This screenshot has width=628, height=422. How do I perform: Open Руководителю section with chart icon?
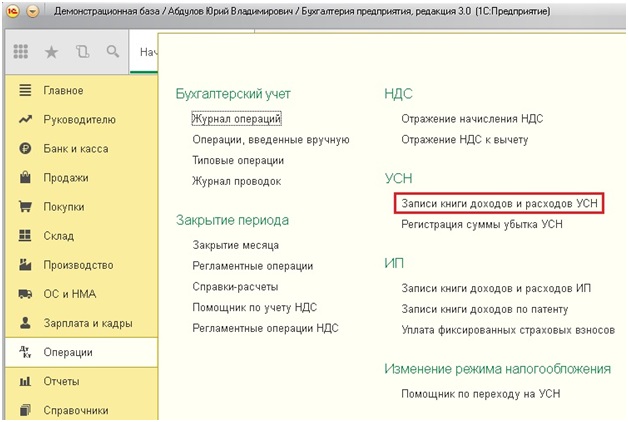tap(81, 120)
